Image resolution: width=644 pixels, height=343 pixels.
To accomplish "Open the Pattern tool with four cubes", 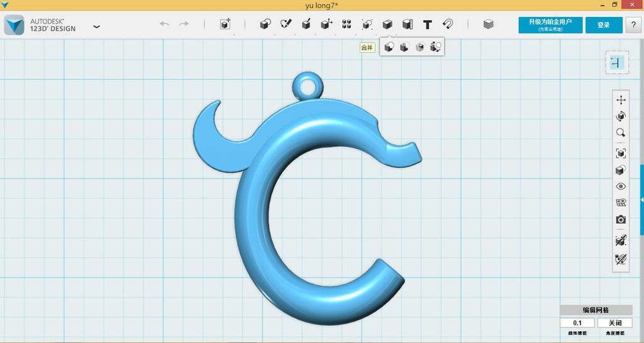I will coord(347,24).
